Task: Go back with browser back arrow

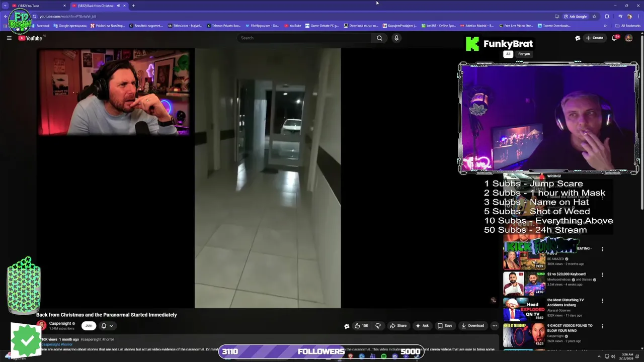Action: (x=5, y=17)
